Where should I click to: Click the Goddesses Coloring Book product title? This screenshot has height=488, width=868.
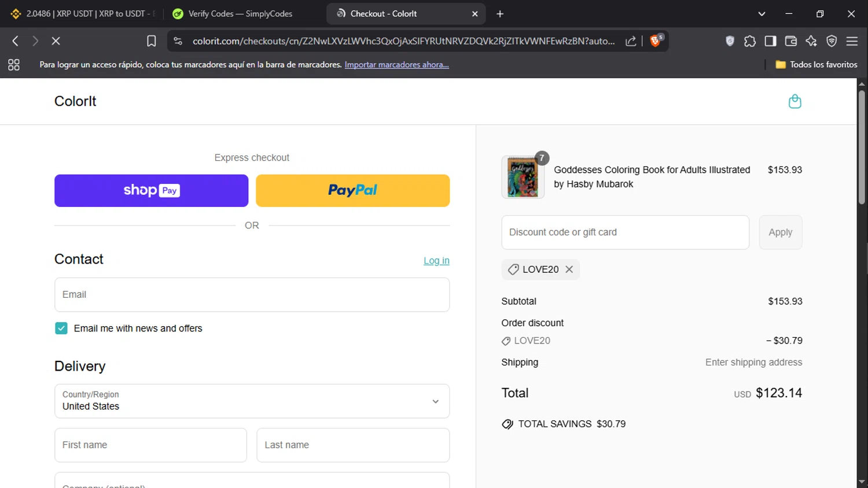coord(652,177)
